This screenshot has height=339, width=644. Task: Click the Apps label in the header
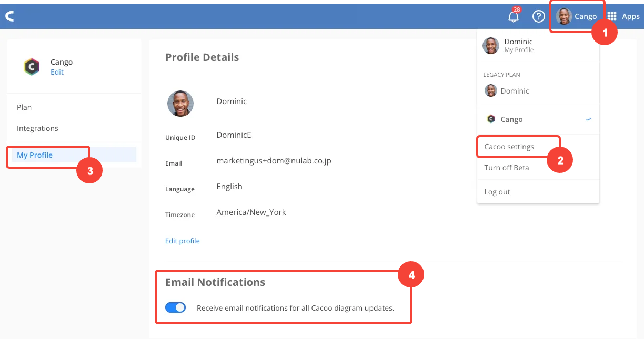point(631,16)
